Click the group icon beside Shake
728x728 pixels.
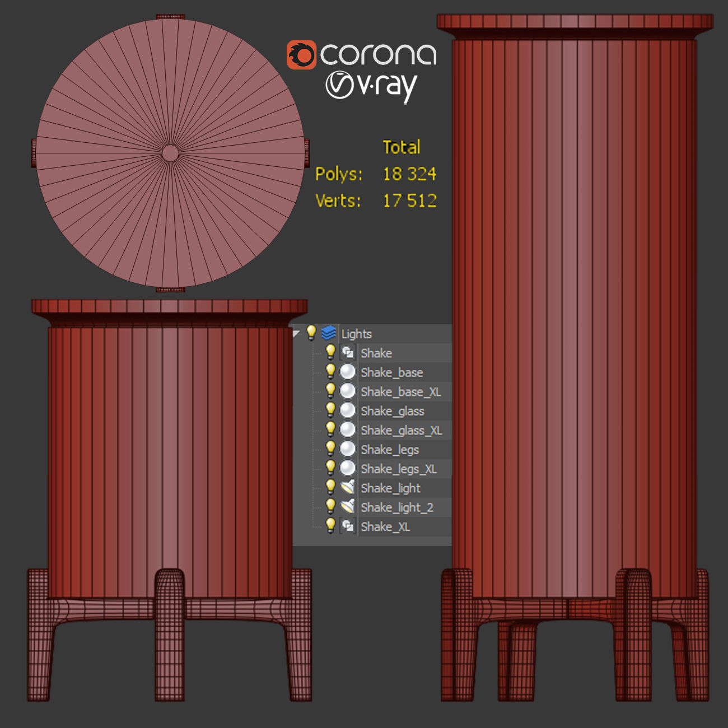click(x=348, y=352)
